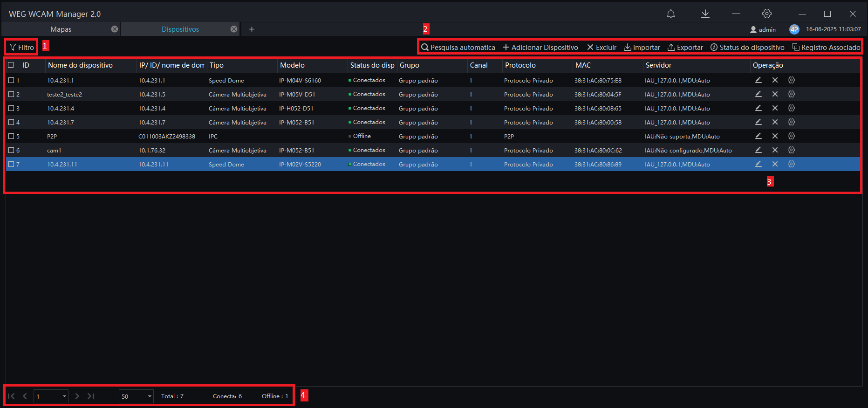This screenshot has height=408, width=868.
Task: Sort by Nome do dispositivo column header
Action: 91,65
